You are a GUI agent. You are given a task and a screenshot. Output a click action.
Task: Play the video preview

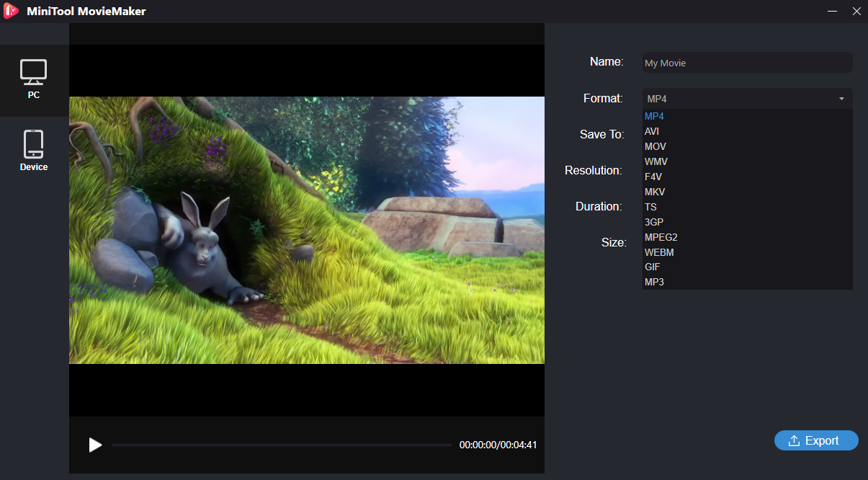point(95,445)
